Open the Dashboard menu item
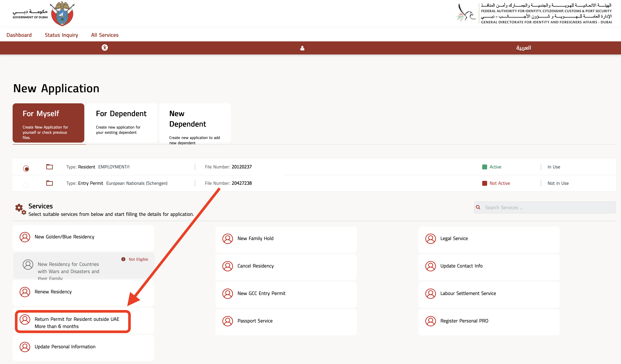Screen dimensions: 621x364 (x=19, y=35)
